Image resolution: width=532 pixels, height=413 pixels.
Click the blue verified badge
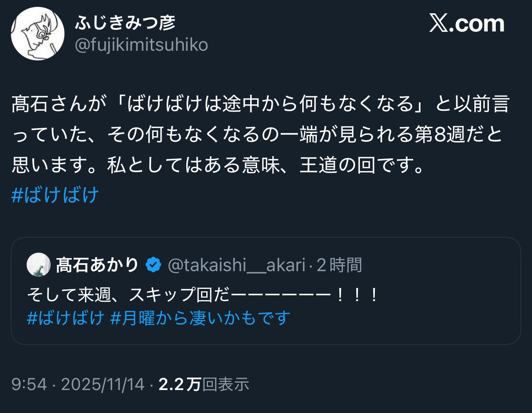tap(153, 265)
